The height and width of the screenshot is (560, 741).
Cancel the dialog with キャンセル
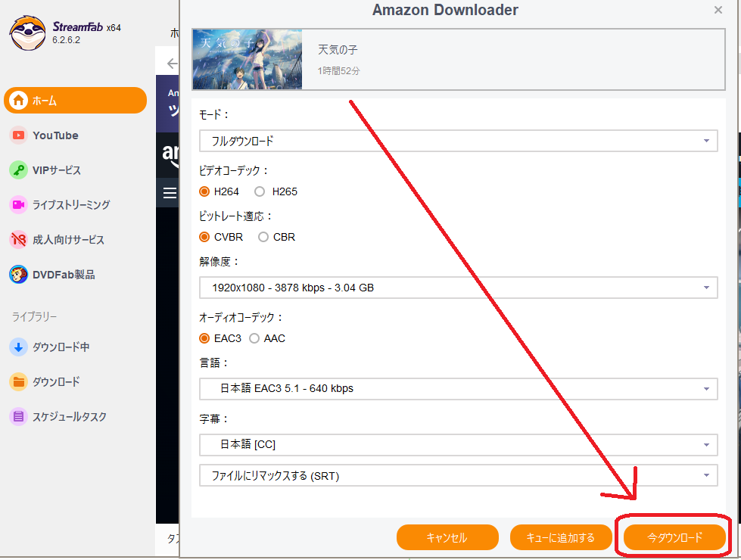[447, 537]
